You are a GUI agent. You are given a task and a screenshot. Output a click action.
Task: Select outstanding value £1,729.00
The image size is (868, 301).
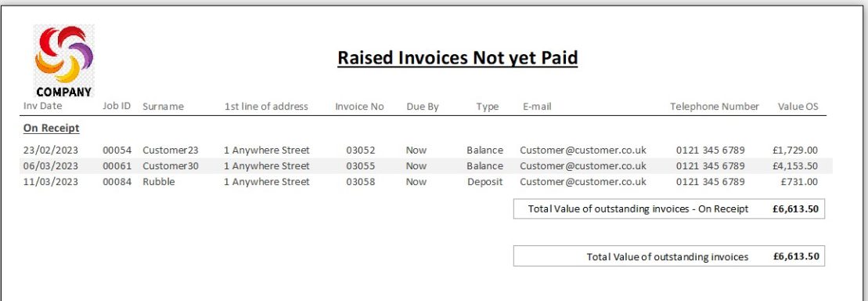[x=795, y=150]
